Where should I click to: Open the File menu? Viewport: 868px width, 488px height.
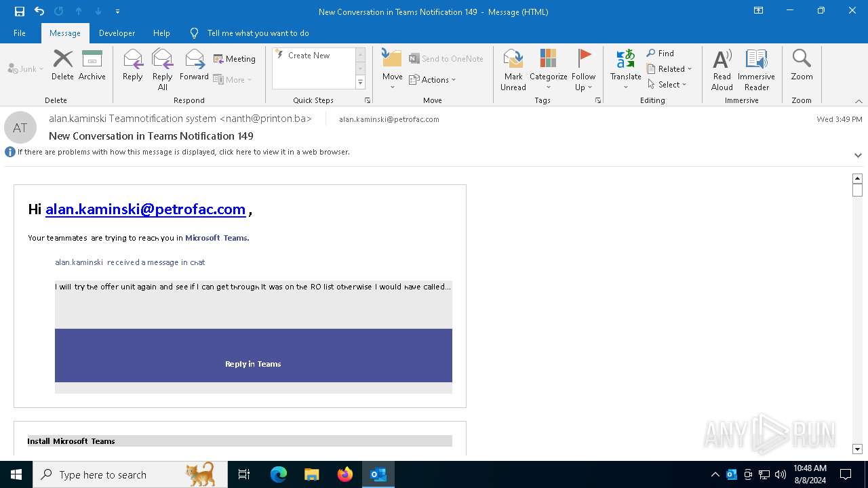click(20, 33)
